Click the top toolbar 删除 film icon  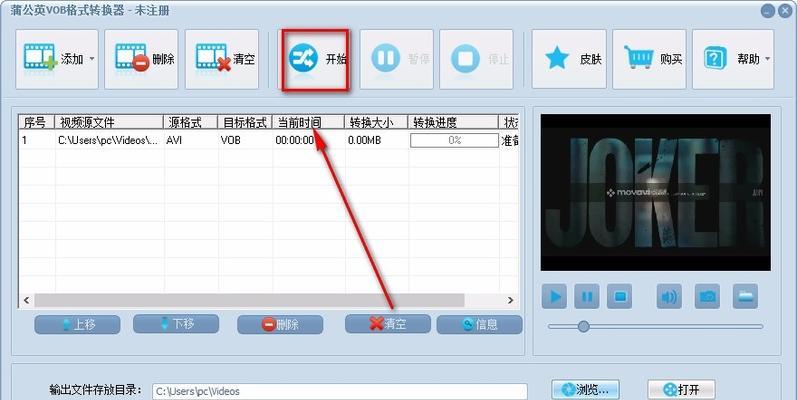coord(132,57)
